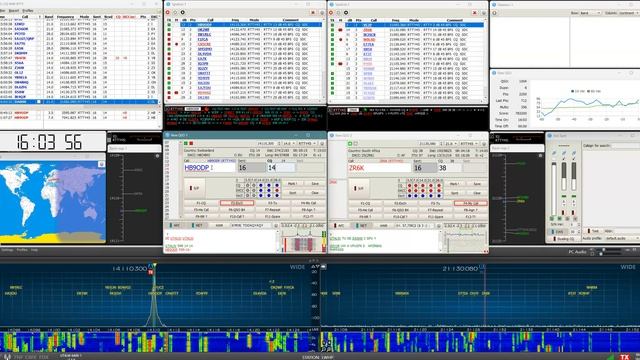Open the Audio profile dropdown
Image resolution: width=640 pixels, height=360 pixels.
(622, 238)
